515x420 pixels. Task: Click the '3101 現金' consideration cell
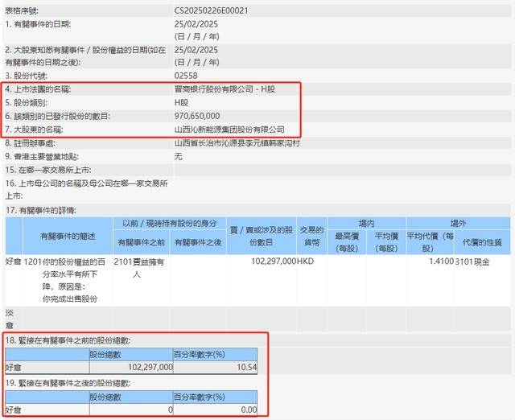pos(472,261)
